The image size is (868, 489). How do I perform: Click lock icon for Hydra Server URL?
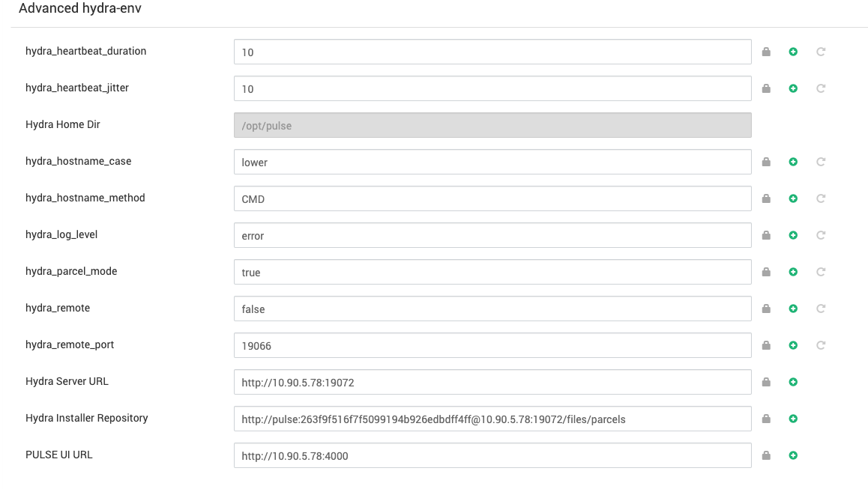point(766,382)
